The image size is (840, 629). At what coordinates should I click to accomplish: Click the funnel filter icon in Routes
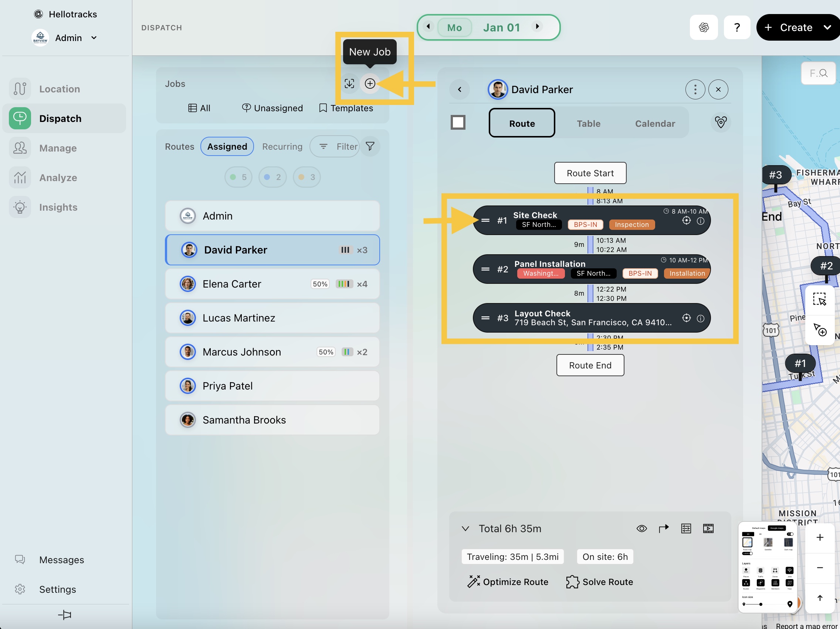pos(370,146)
